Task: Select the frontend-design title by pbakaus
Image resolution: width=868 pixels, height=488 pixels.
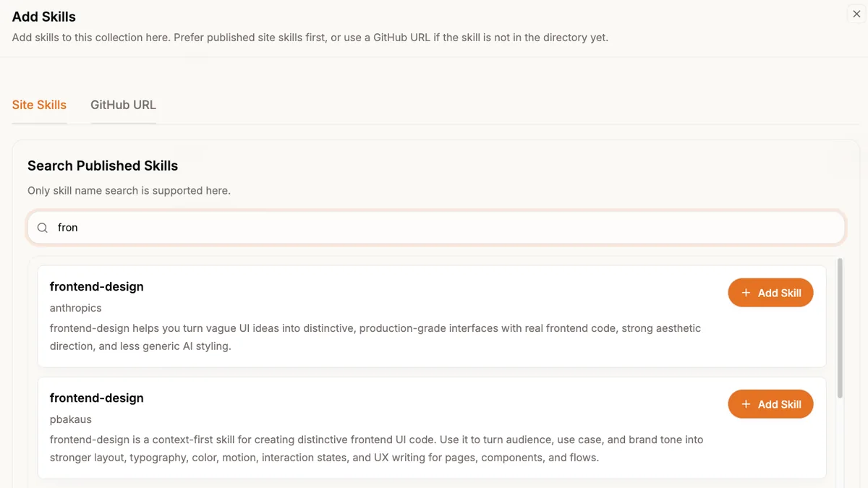Action: click(96, 398)
